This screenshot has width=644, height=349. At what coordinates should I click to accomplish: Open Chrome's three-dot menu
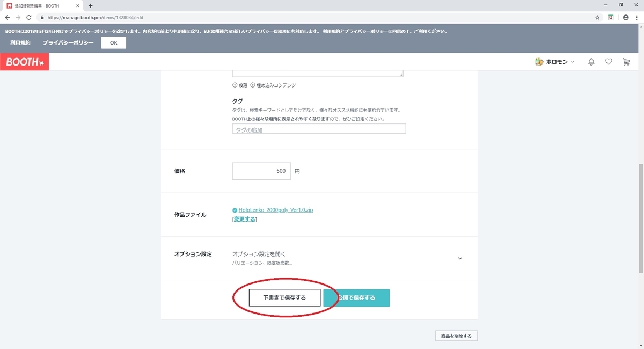[637, 17]
